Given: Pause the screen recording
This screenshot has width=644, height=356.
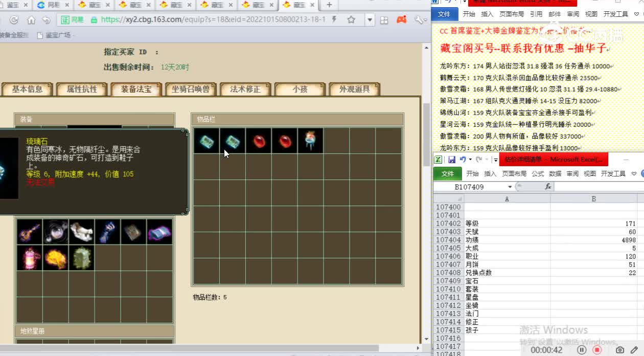Looking at the screenshot, I should [x=582, y=350].
